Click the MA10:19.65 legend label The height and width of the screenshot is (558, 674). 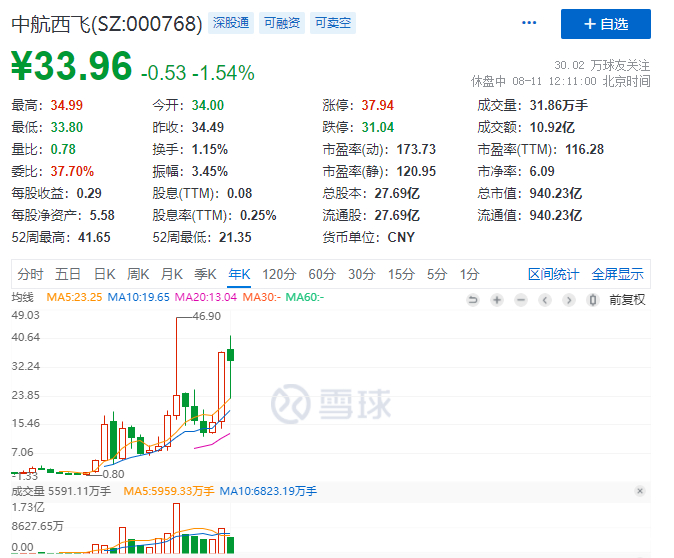pyautogui.click(x=138, y=297)
